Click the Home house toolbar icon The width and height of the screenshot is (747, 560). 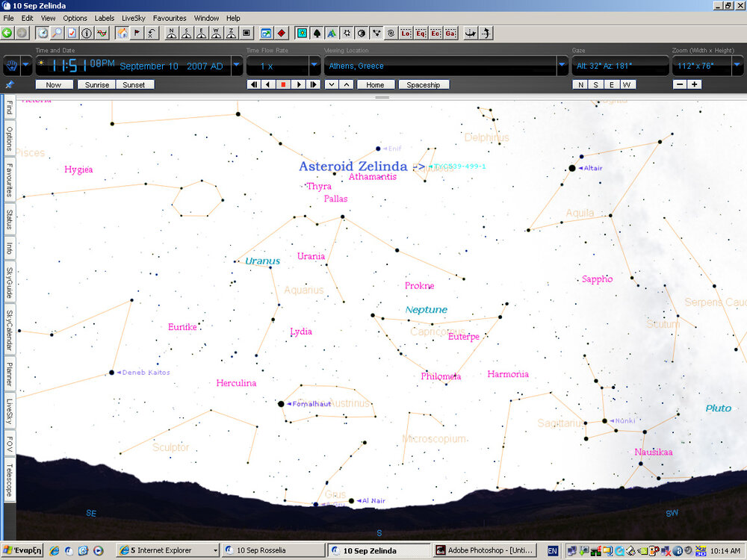pyautogui.click(x=122, y=33)
